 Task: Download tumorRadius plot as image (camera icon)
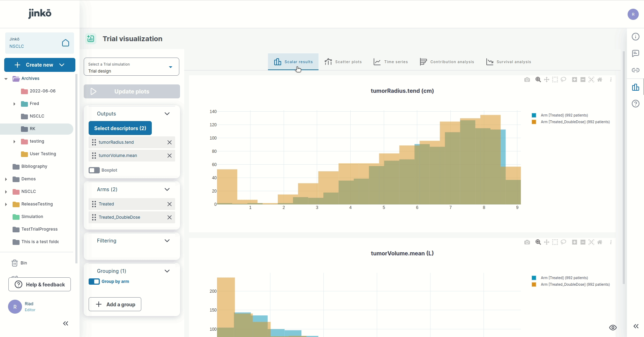click(x=527, y=80)
